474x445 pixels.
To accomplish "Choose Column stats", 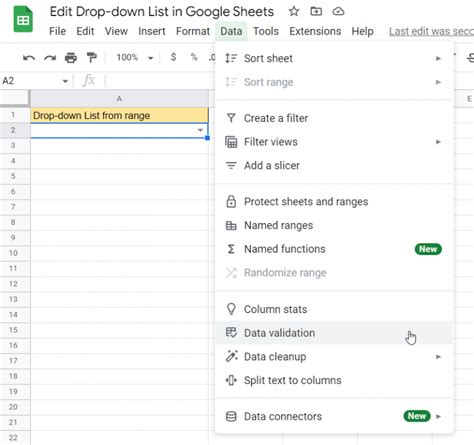I will [334, 309].
